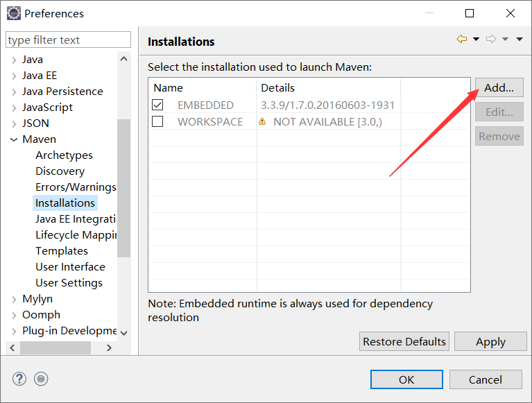Expand the JavaScript tree node
Viewport: 532px width, 403px height.
pos(14,108)
